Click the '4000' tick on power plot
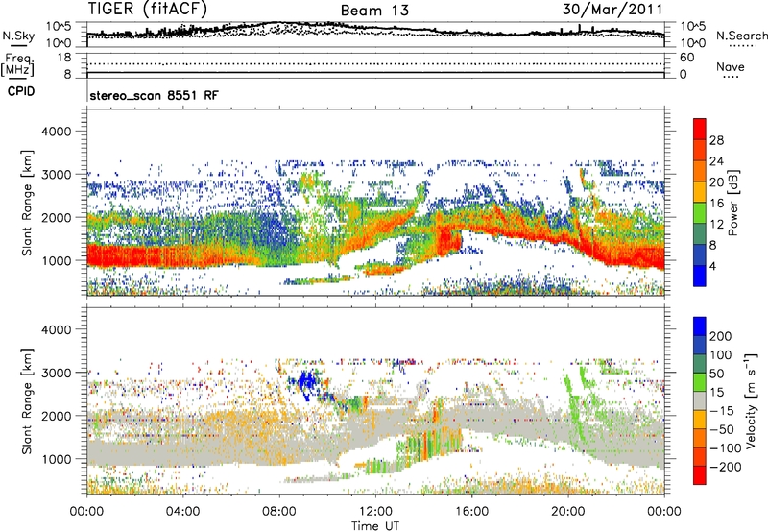The width and height of the screenshot is (768, 532). point(57,132)
